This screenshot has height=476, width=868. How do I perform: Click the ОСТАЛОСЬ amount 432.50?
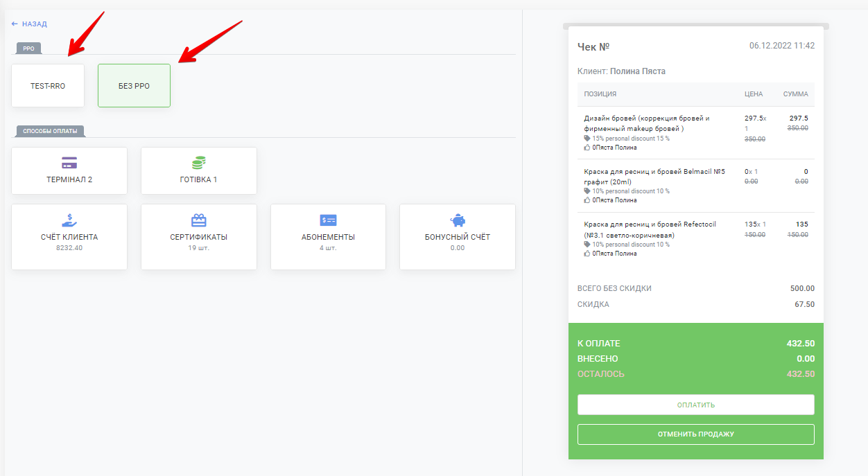(801, 374)
